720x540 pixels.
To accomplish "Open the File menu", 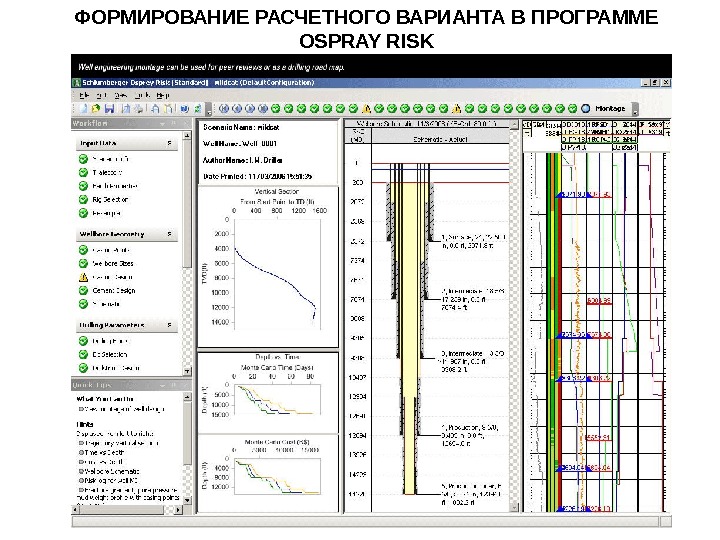I will (84, 96).
